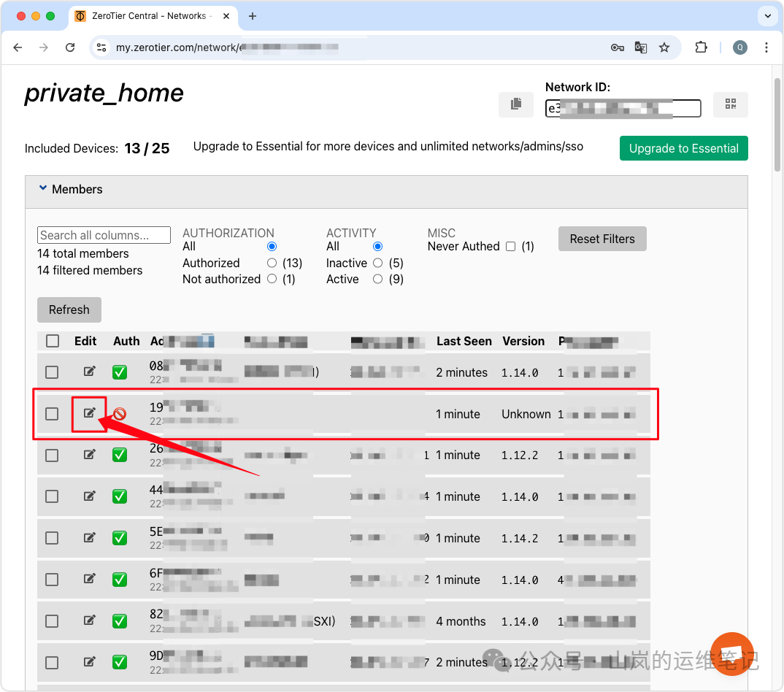
Task: Open the orange chat support widget
Action: [732, 653]
